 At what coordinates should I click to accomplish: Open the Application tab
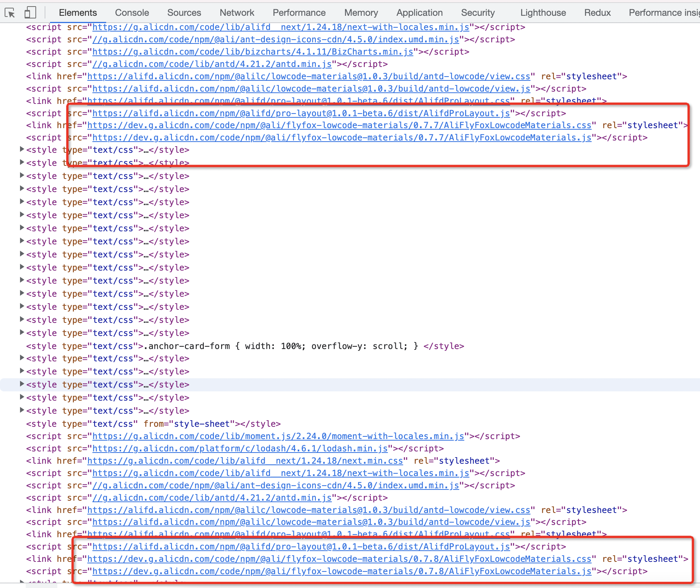click(420, 13)
